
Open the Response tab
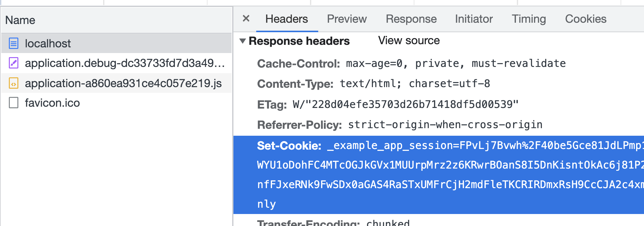point(411,19)
